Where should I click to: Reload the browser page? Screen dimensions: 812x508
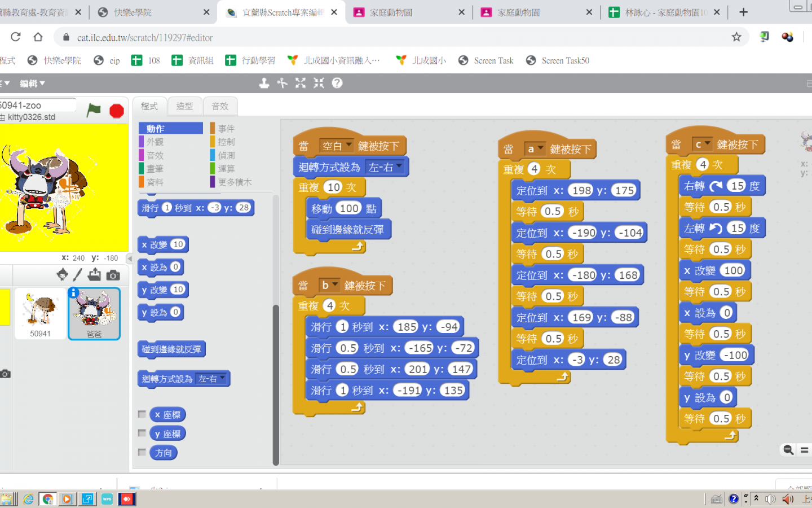[x=16, y=37]
